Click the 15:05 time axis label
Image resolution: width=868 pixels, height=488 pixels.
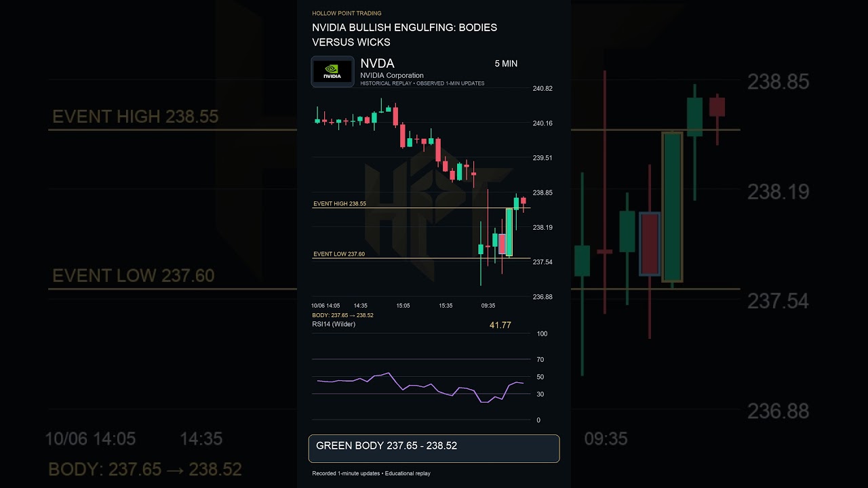[403, 306]
